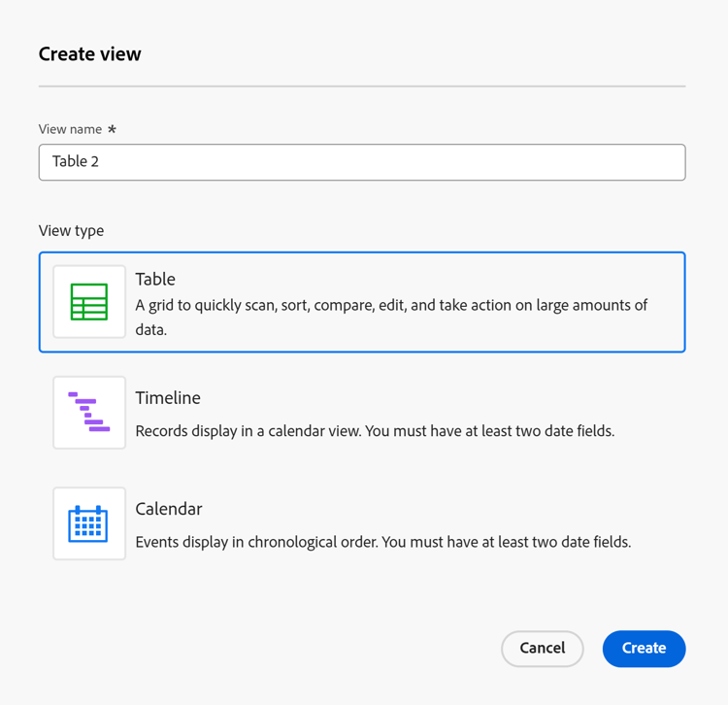This screenshot has height=705, width=728.
Task: Select the Table view type option
Action: tap(361, 302)
